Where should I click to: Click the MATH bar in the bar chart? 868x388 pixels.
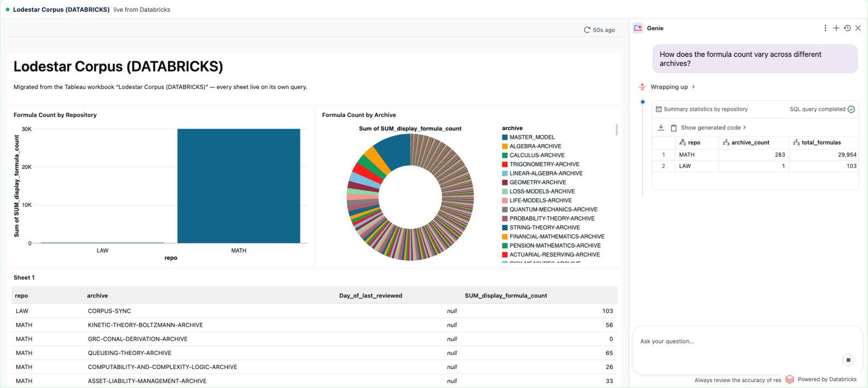pos(239,186)
